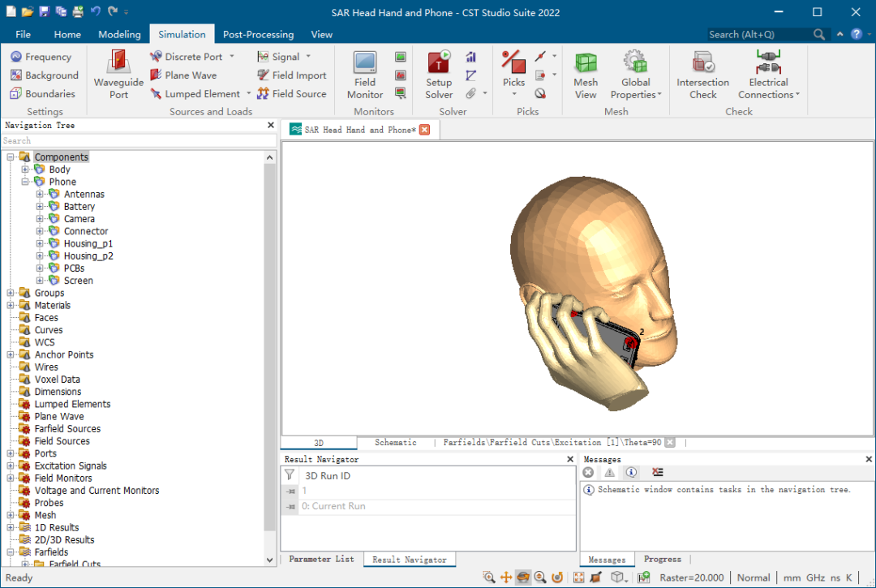The width and height of the screenshot is (876, 588).
Task: Launch Setup Solver
Action: click(439, 63)
